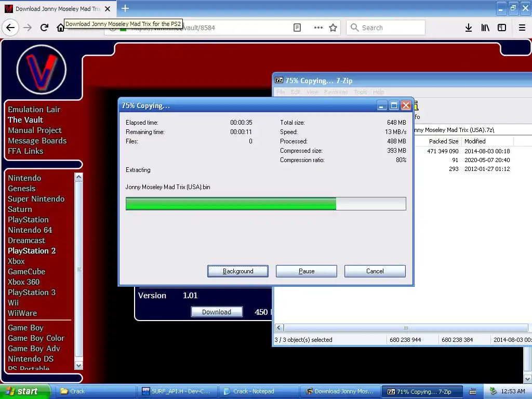Select WiiWare in the systems list
This screenshot has height=399, width=532.
22,313
